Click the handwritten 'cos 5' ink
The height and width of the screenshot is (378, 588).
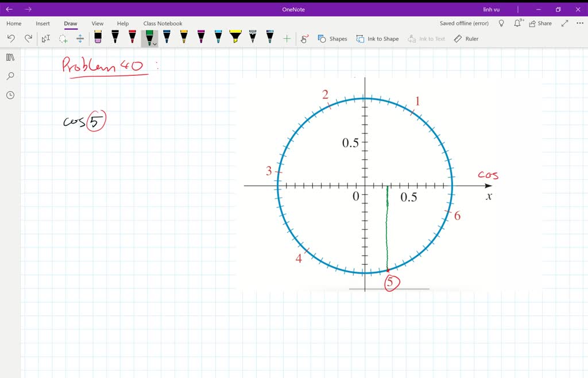pos(85,121)
